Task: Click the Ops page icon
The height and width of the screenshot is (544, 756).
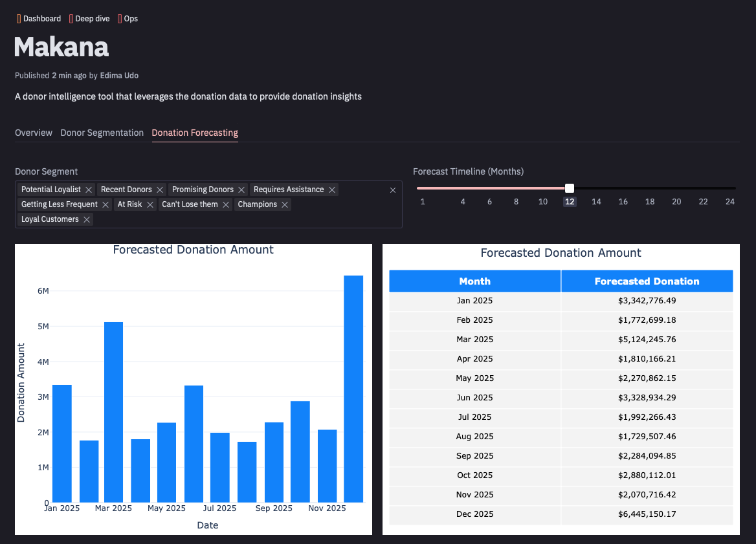Action: pos(120,19)
